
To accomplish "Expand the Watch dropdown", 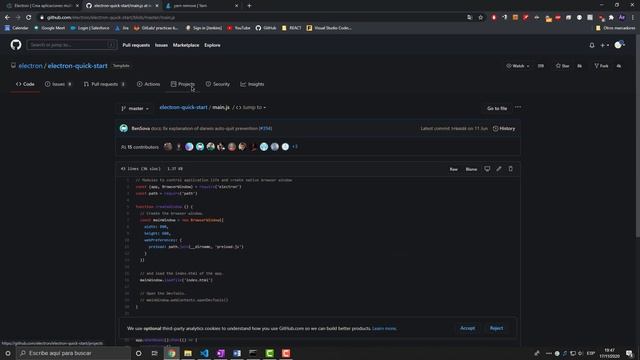I will (x=518, y=66).
